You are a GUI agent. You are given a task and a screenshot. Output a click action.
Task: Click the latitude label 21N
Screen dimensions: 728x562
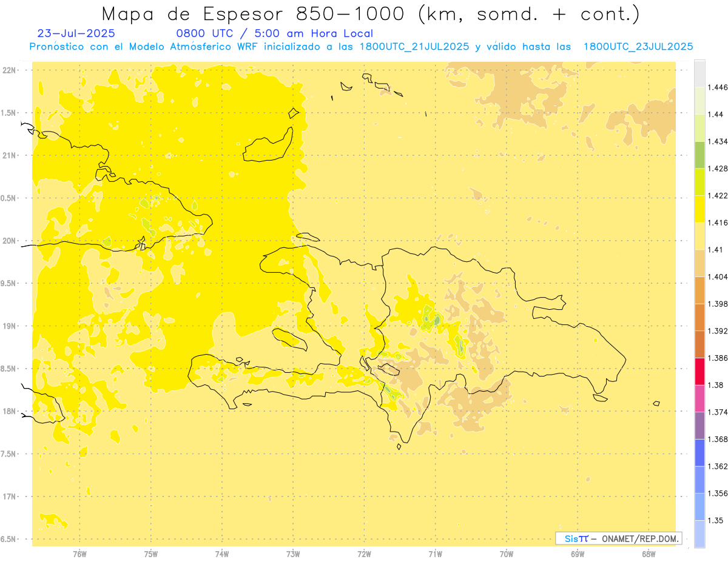[x=9, y=155]
